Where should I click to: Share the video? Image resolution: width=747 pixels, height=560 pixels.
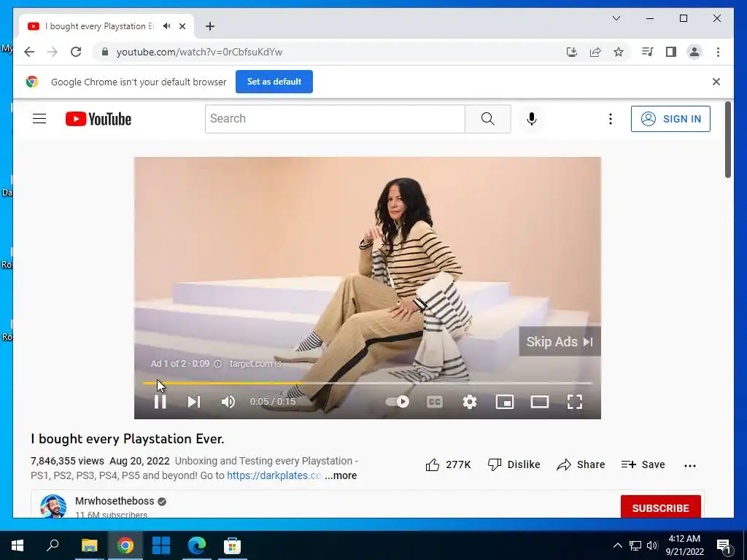tap(581, 464)
